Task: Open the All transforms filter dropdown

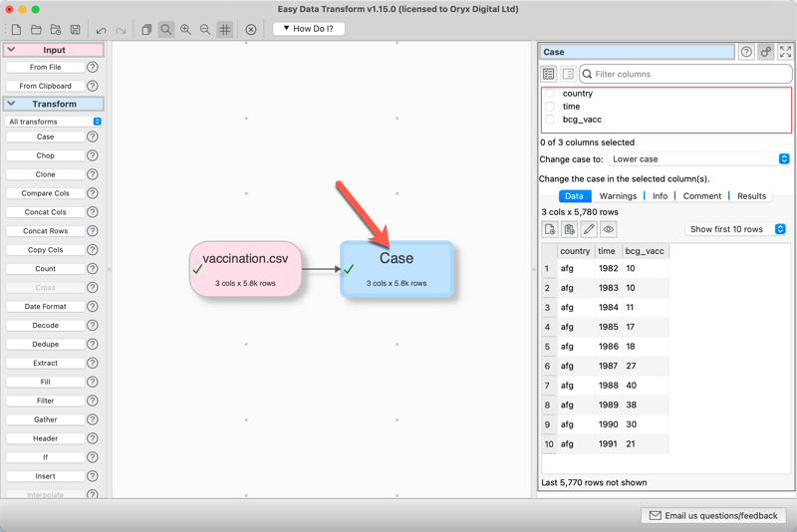Action: click(x=55, y=122)
